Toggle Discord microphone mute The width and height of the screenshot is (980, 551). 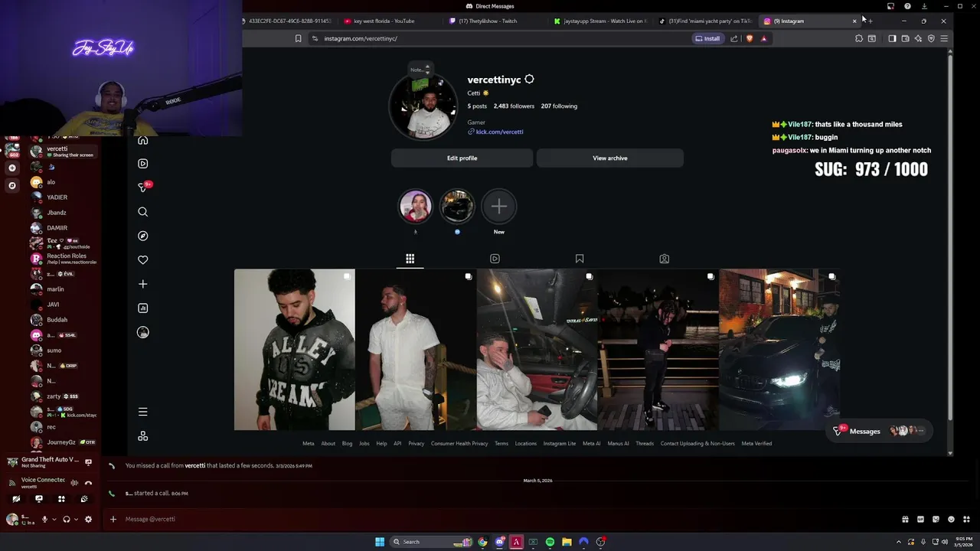point(44,519)
